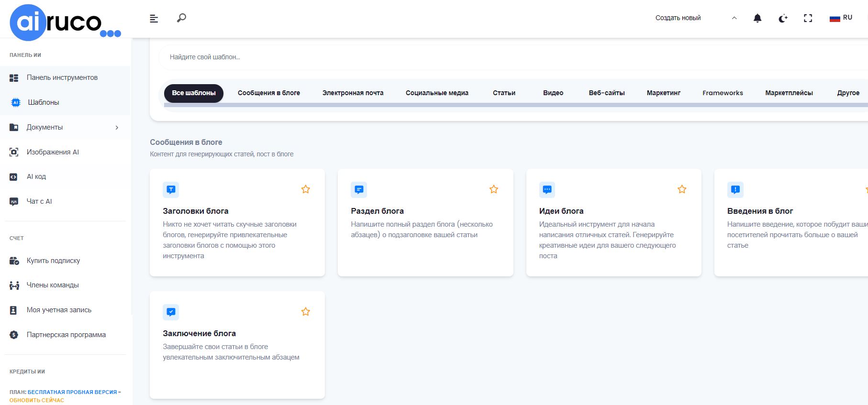Switch to Видео tab
The image size is (868, 405).
[553, 93]
